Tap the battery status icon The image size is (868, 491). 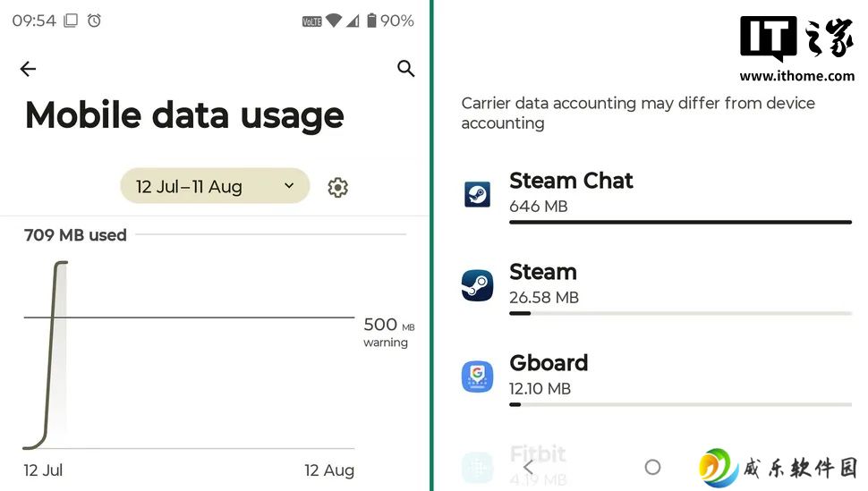tap(372, 21)
